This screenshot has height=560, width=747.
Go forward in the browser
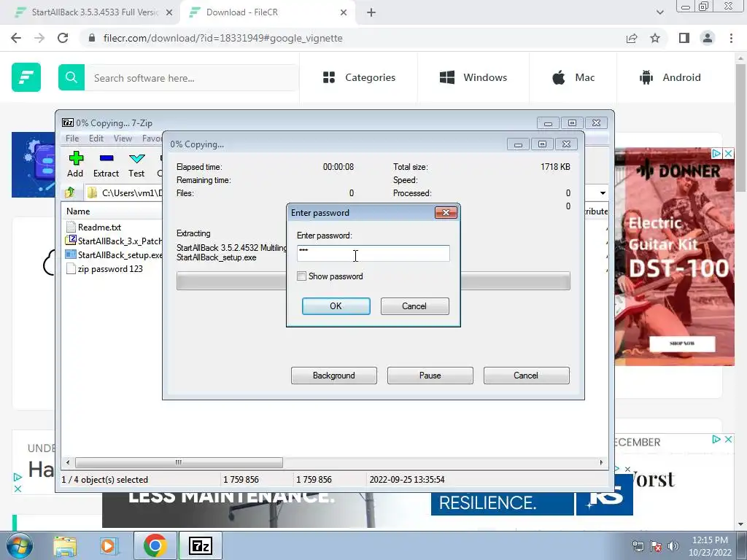(x=39, y=38)
